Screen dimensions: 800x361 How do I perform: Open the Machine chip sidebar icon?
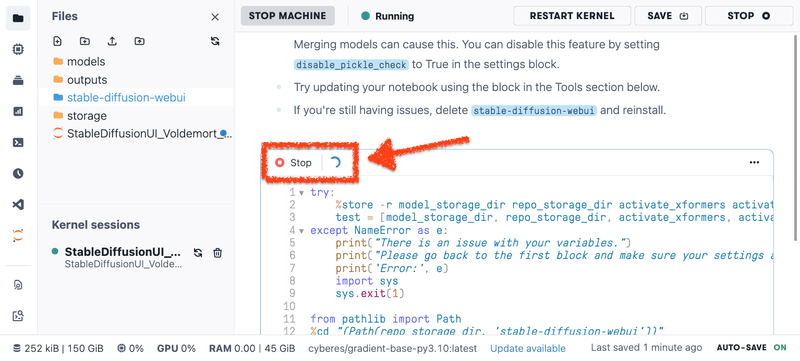18,49
